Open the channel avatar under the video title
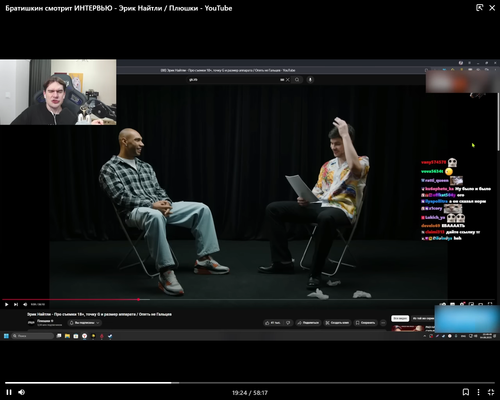This screenshot has height=400, width=500. (31, 322)
